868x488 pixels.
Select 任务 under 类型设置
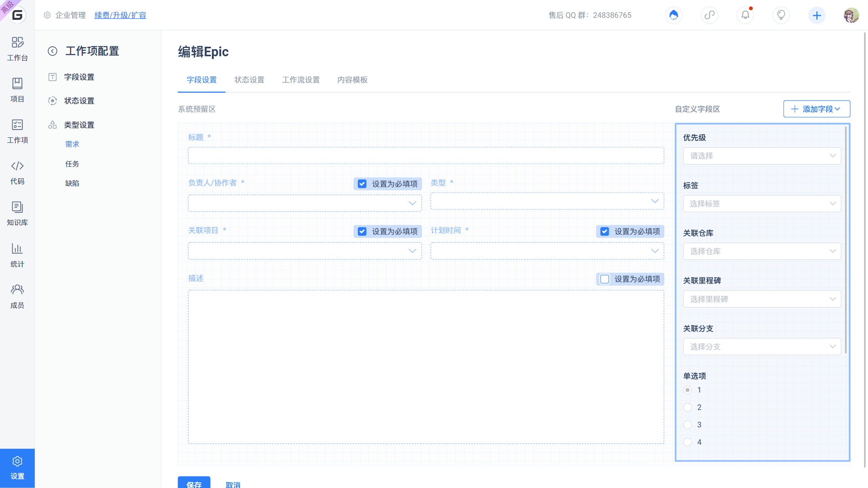[72, 164]
